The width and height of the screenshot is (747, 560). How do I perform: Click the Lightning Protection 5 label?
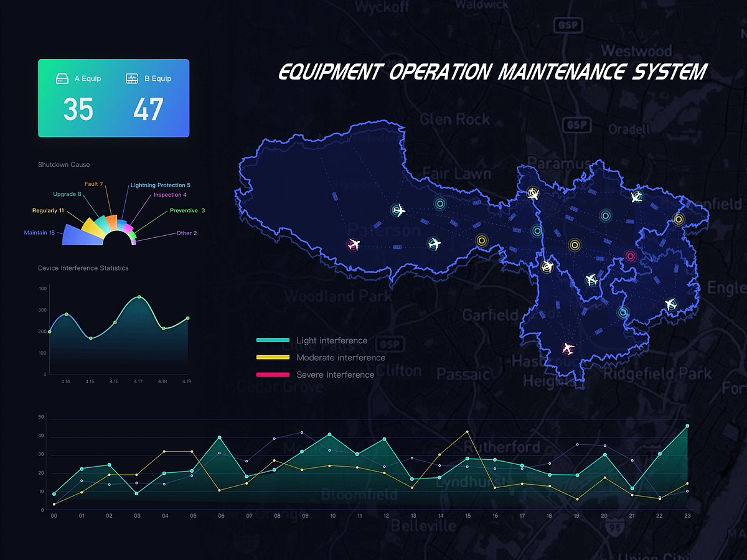(160, 185)
